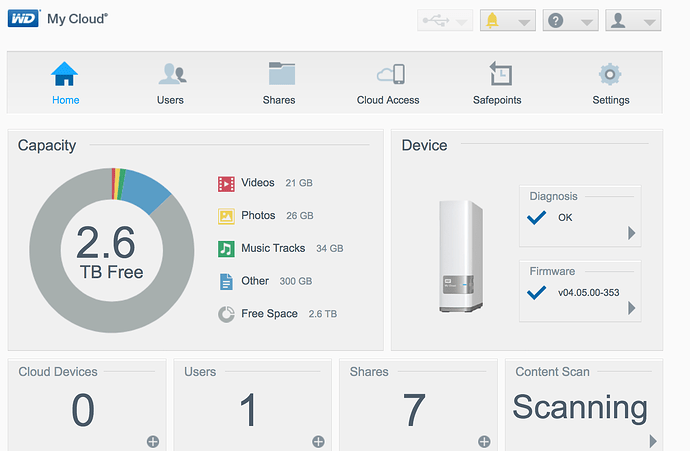The height and width of the screenshot is (451, 690).
Task: Click the Diagnosis OK checkmark icon
Action: (536, 217)
